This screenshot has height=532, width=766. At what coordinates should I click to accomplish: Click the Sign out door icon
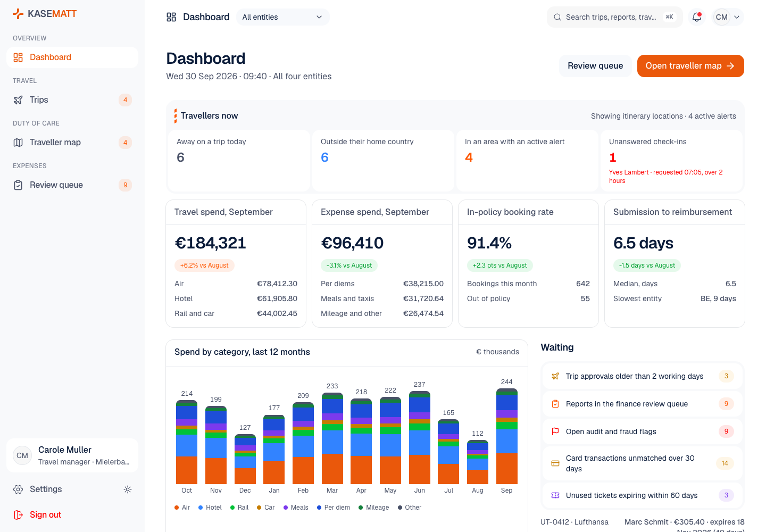[18, 515]
